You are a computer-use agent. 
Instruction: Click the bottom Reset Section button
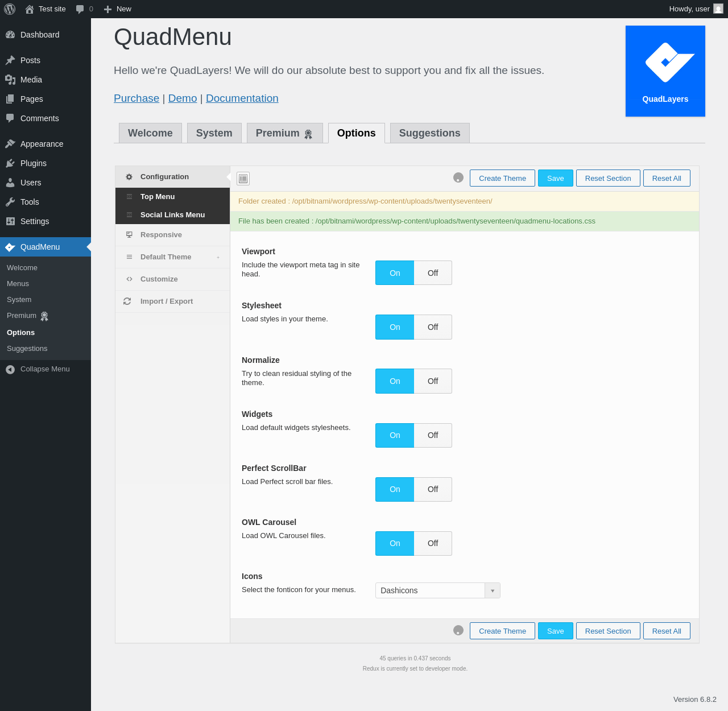point(608,631)
